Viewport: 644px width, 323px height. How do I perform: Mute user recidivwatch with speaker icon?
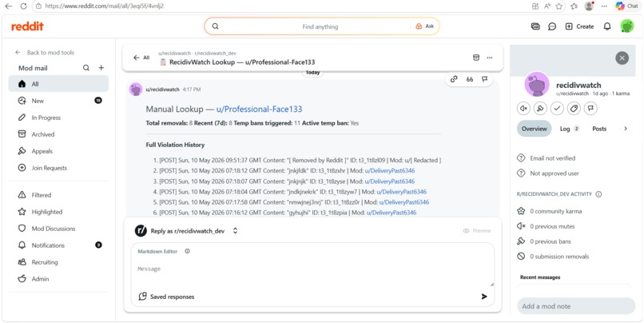523,109
